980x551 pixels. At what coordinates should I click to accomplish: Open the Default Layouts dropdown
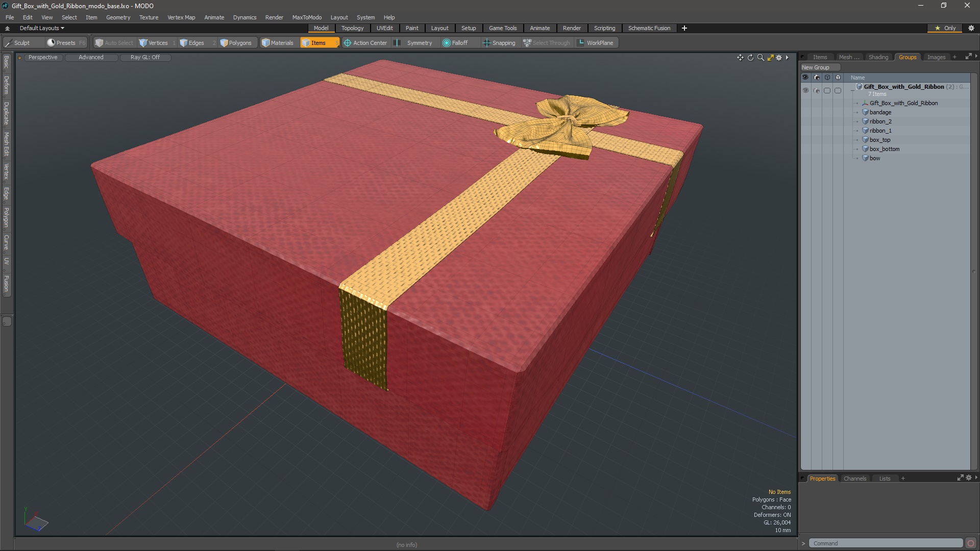click(42, 28)
